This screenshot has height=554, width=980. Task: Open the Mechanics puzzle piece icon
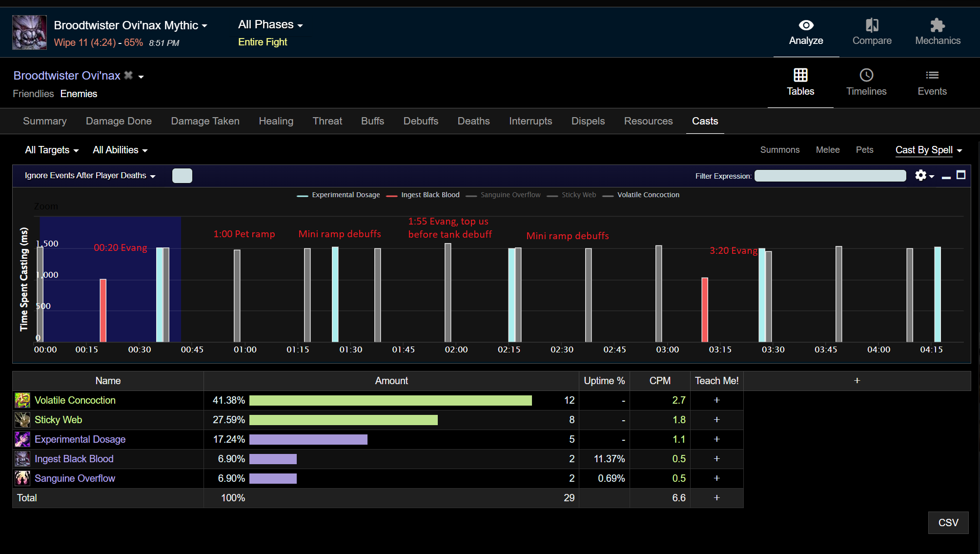tap(938, 25)
